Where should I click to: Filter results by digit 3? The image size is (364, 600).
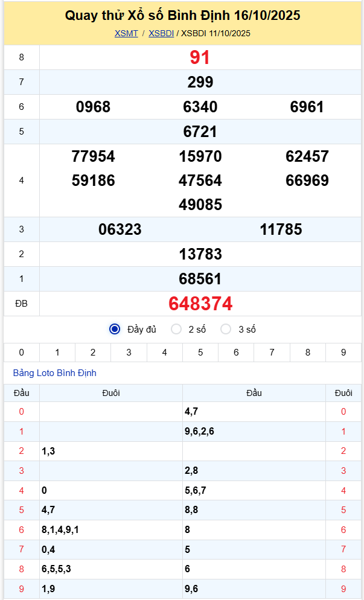tap(129, 353)
